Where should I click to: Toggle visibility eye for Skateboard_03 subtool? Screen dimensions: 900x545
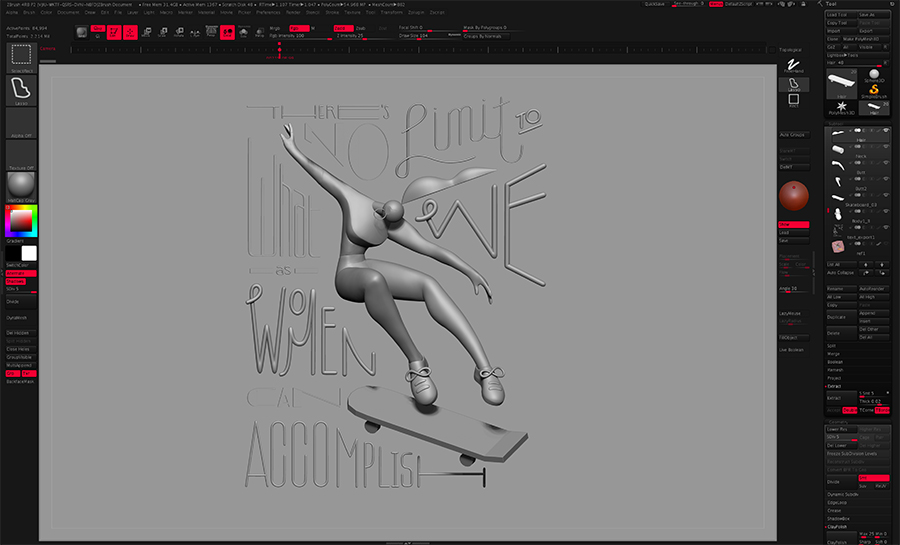click(x=886, y=195)
